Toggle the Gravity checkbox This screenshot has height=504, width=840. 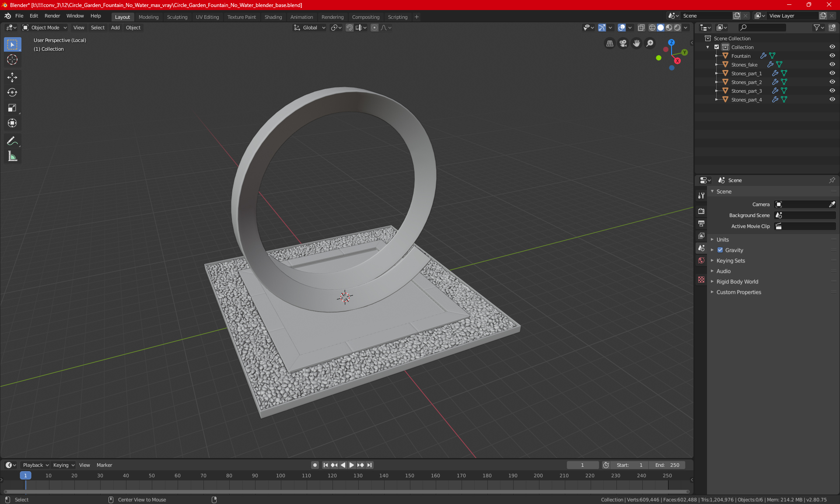720,250
